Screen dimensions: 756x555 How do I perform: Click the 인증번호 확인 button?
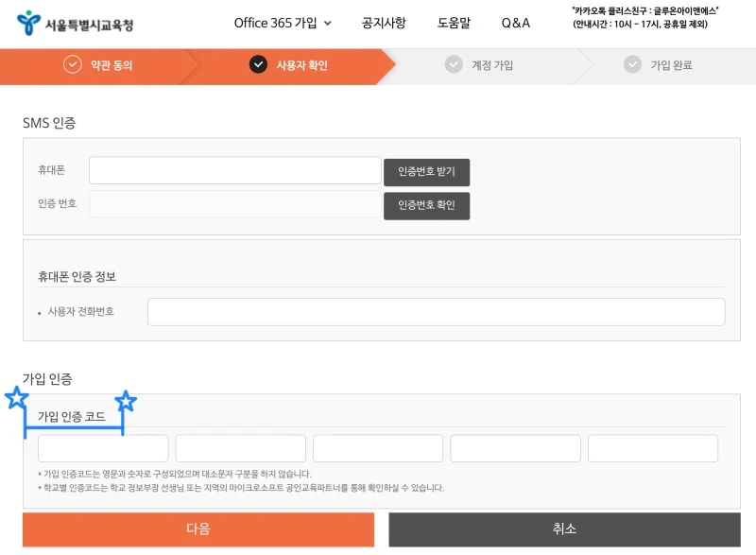[x=426, y=204]
